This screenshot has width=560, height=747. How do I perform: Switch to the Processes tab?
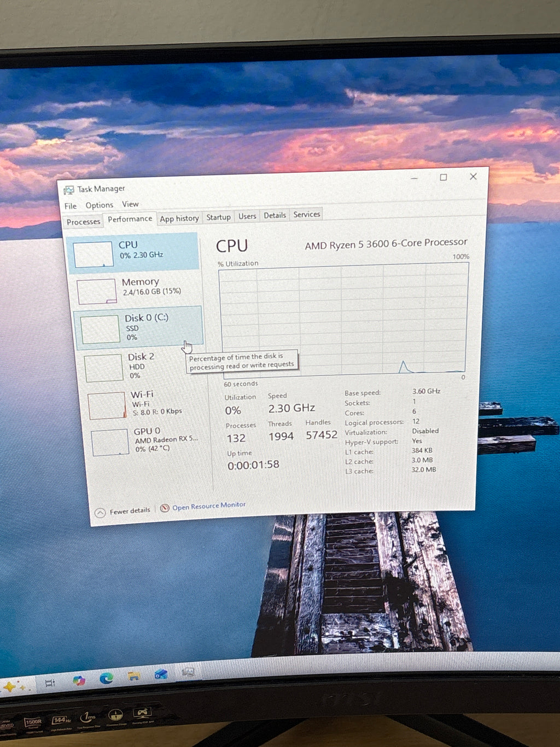pyautogui.click(x=83, y=222)
